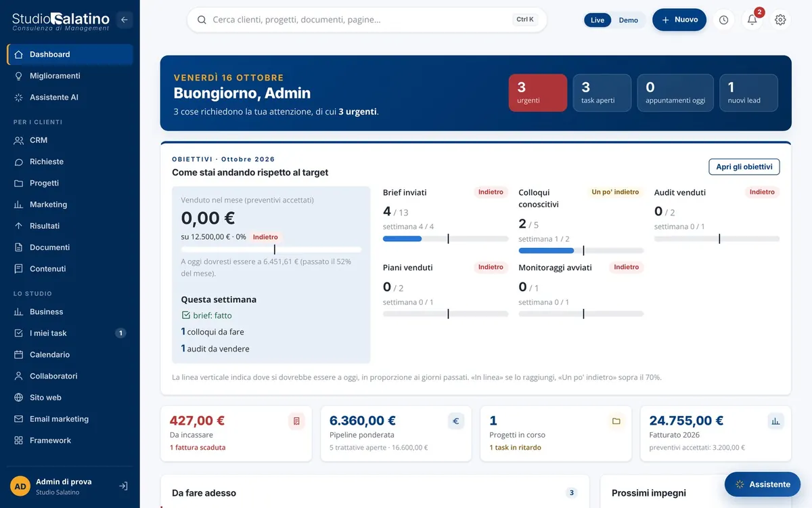Click the 3 counter badge in Da fare adesso

tap(572, 493)
